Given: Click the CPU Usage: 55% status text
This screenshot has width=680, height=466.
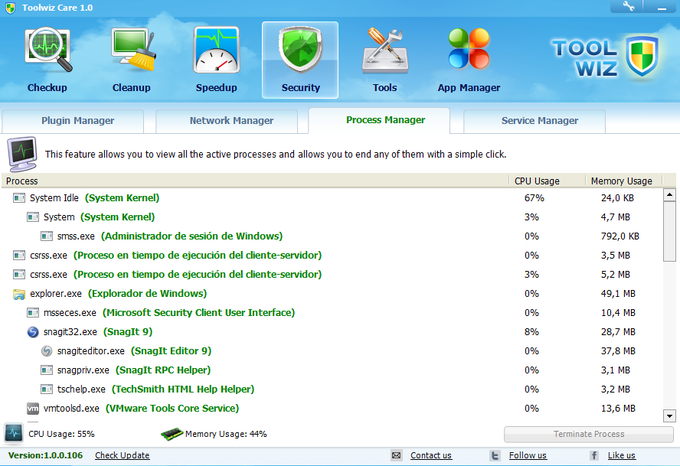Looking at the screenshot, I should click(61, 434).
